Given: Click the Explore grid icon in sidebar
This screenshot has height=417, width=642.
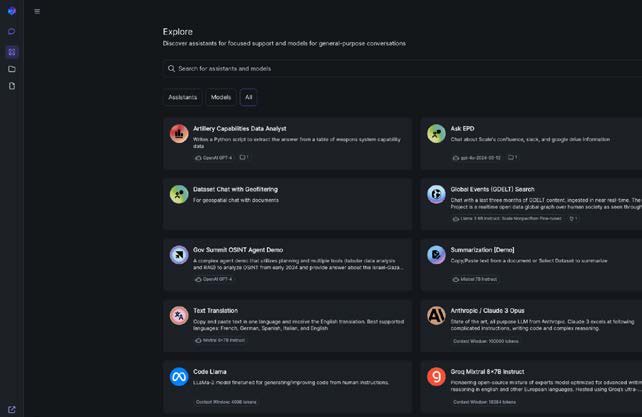Looking at the screenshot, I should point(12,51).
